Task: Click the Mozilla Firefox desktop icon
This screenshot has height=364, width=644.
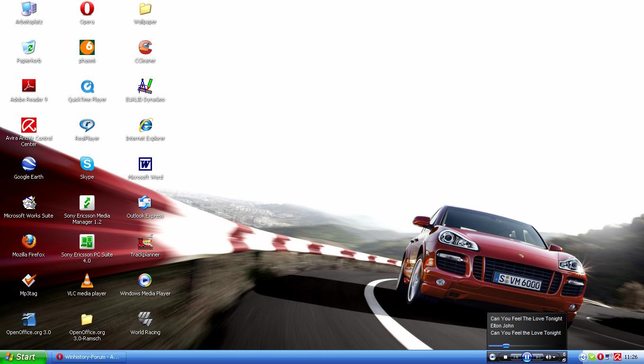Action: 28,242
